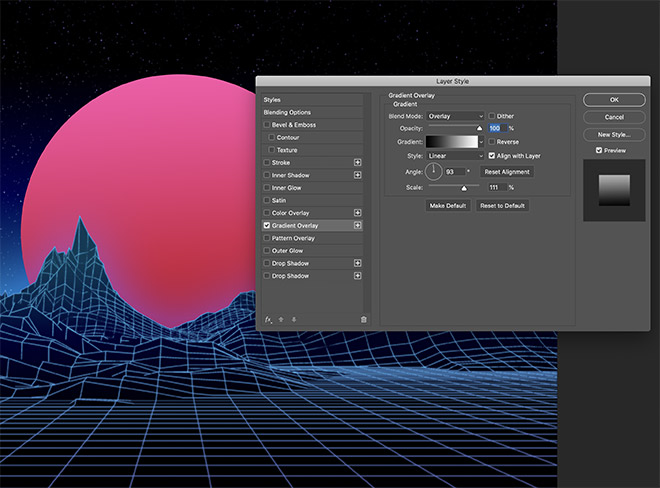Click the Angle dial control
660x488 pixels.
coord(434,172)
